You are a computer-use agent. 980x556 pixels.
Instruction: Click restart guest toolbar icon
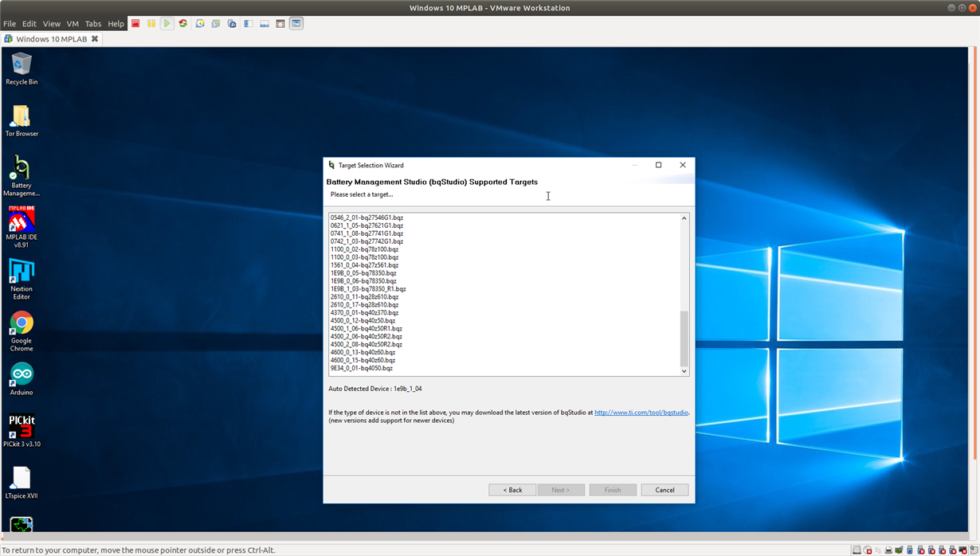point(183,23)
